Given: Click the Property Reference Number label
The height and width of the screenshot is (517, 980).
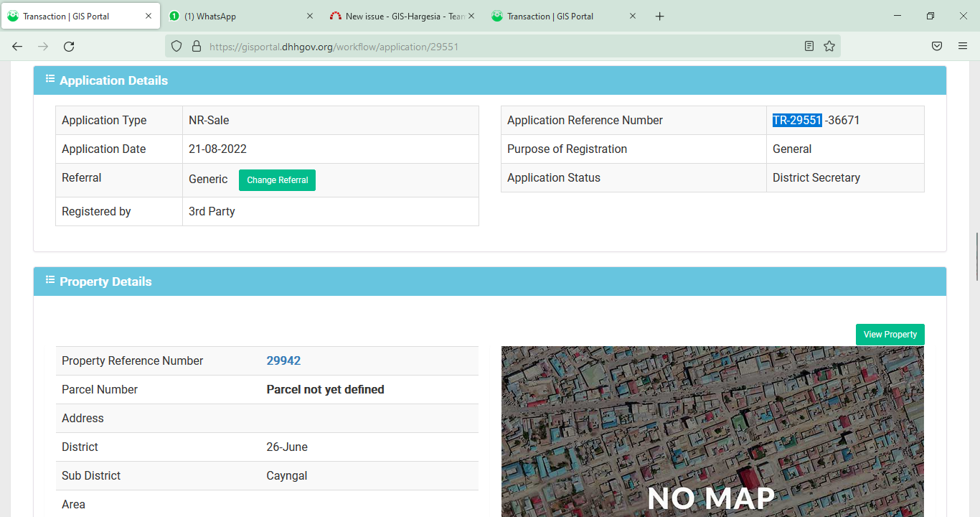Looking at the screenshot, I should tap(133, 360).
